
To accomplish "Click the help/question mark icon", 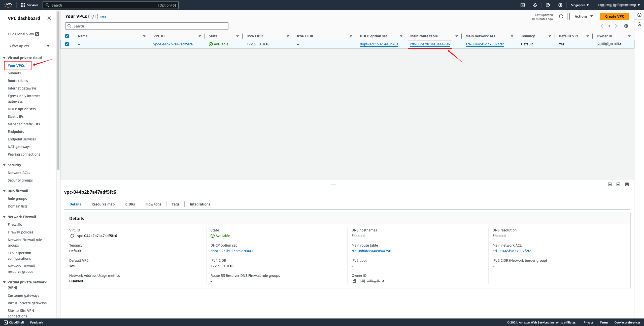I will pyautogui.click(x=548, y=5).
